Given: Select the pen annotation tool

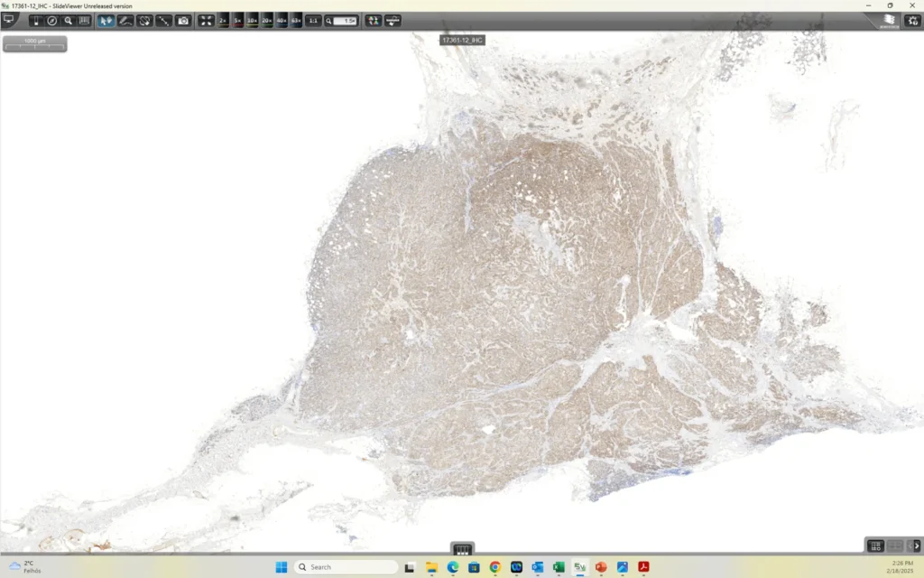Looking at the screenshot, I should click(x=125, y=21).
